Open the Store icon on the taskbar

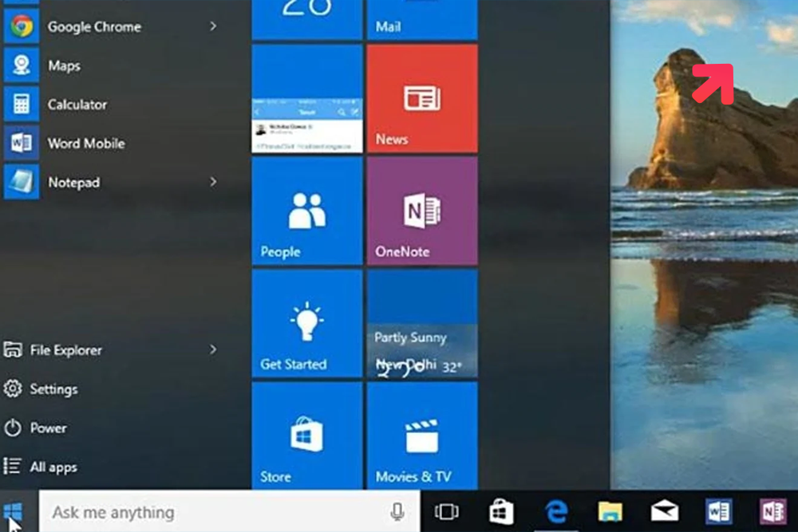coord(501,511)
